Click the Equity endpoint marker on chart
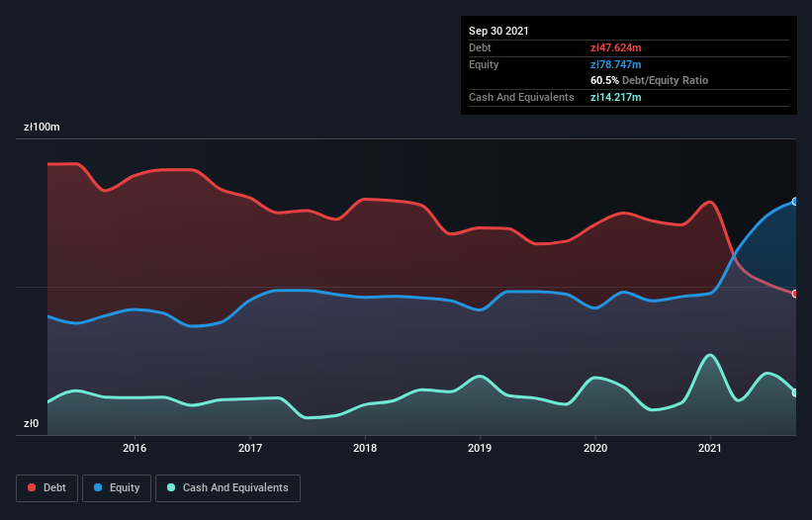 pos(795,202)
